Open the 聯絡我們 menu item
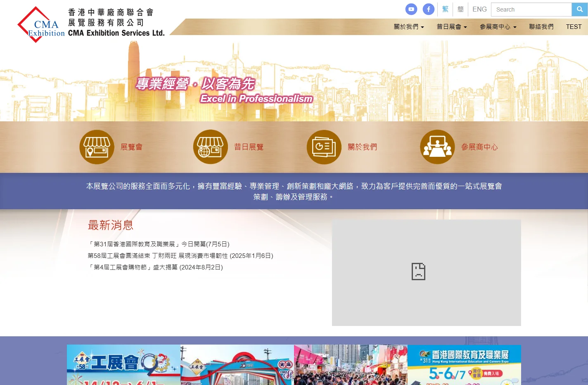The image size is (588, 385). coord(541,27)
